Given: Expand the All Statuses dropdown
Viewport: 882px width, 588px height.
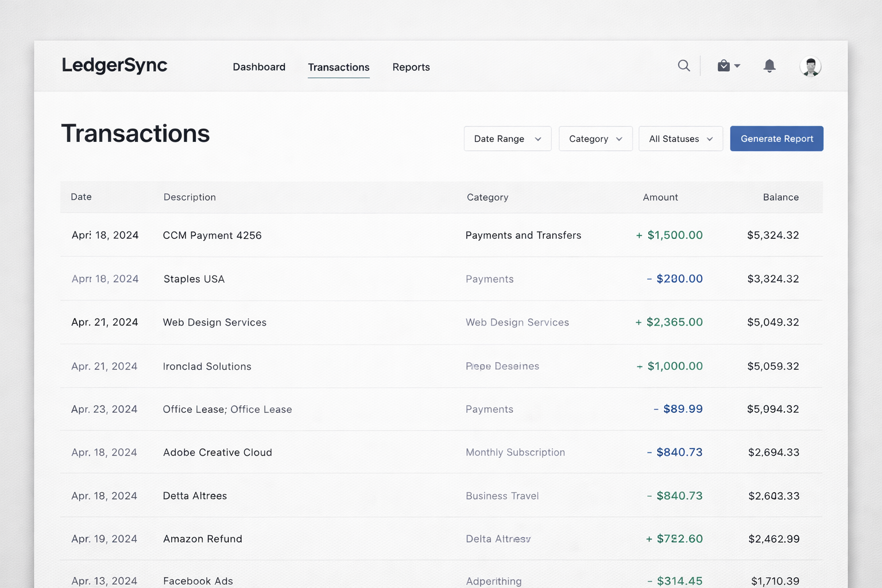Looking at the screenshot, I should pyautogui.click(x=680, y=139).
